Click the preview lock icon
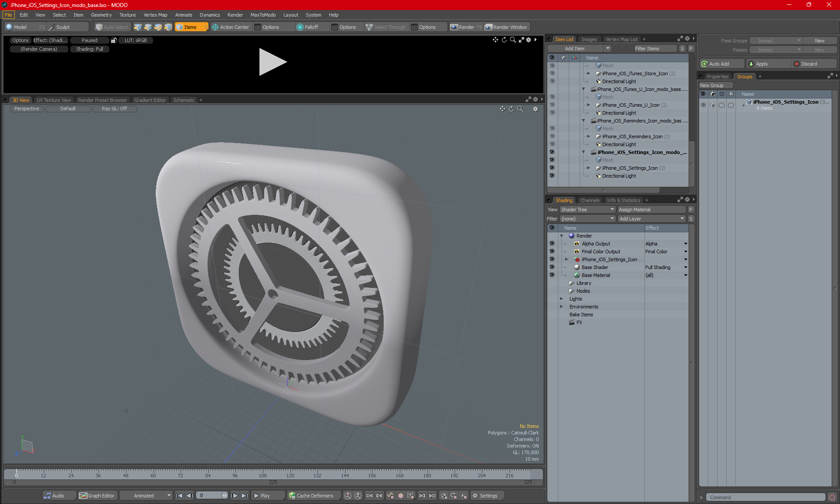Image resolution: width=840 pixels, height=504 pixels. [x=114, y=40]
